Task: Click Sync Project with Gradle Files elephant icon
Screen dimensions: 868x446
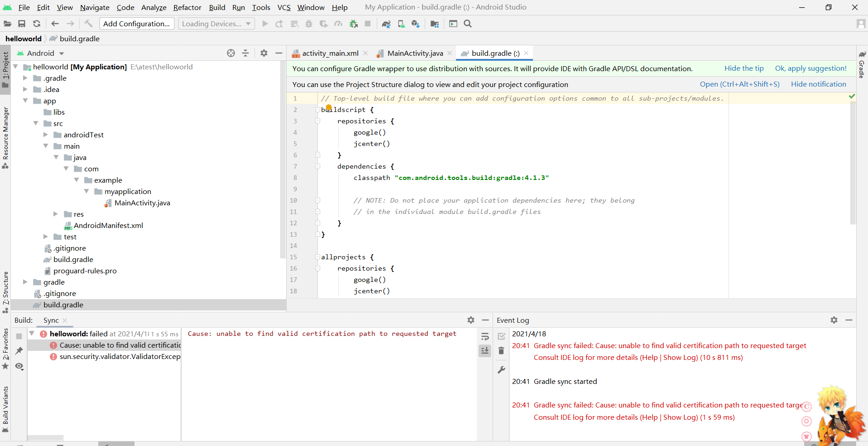Action: [x=386, y=24]
